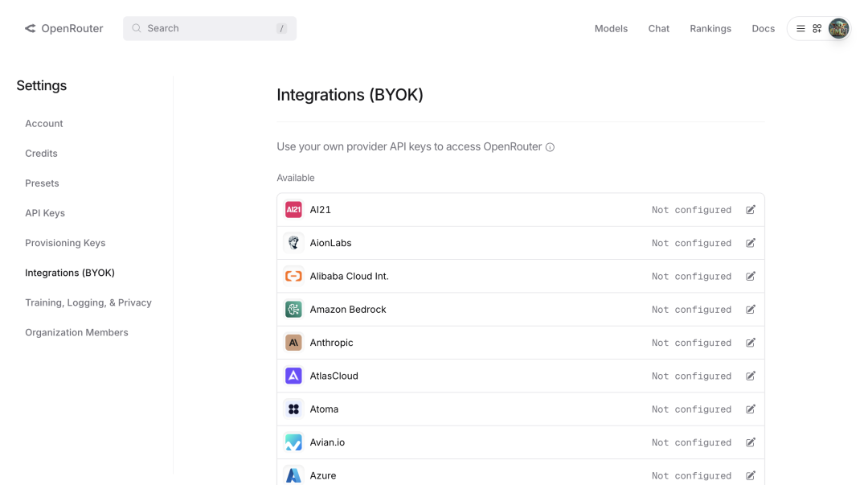
Task: Click the Atoma provider logo
Action: tap(293, 409)
